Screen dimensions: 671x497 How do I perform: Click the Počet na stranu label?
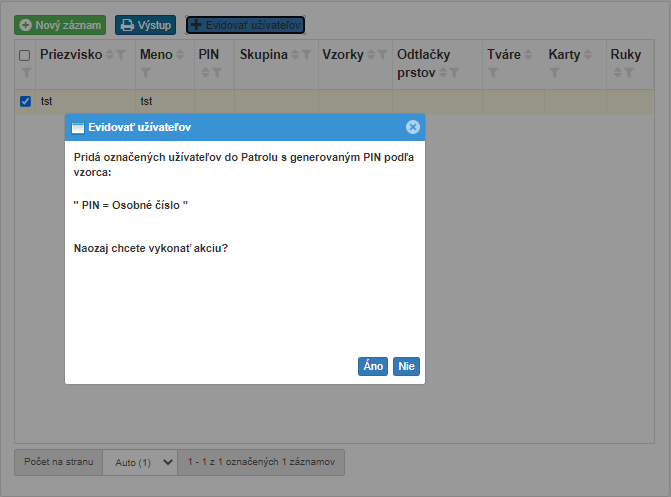(59, 462)
